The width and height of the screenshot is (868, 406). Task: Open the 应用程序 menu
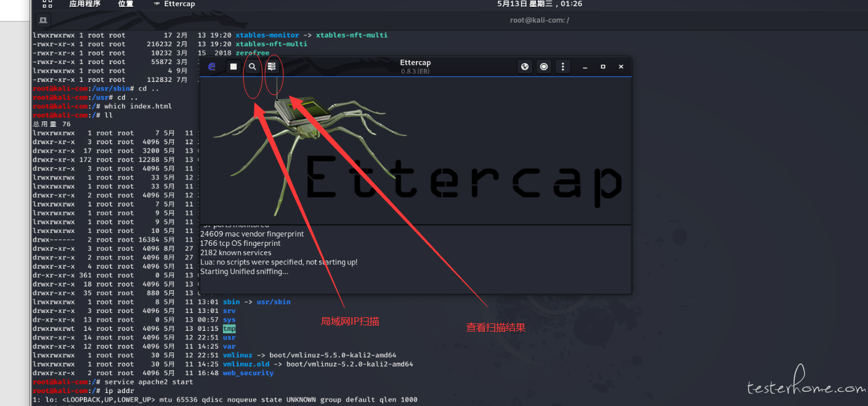(84, 4)
